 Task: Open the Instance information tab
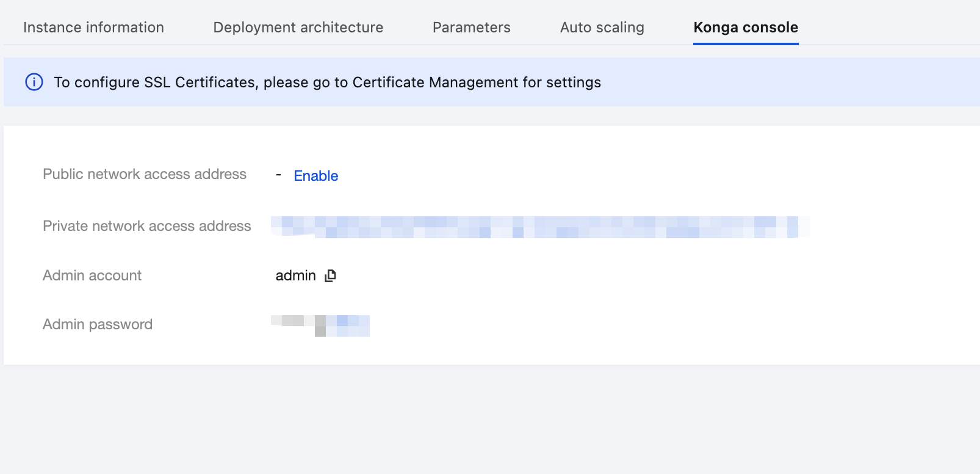93,27
